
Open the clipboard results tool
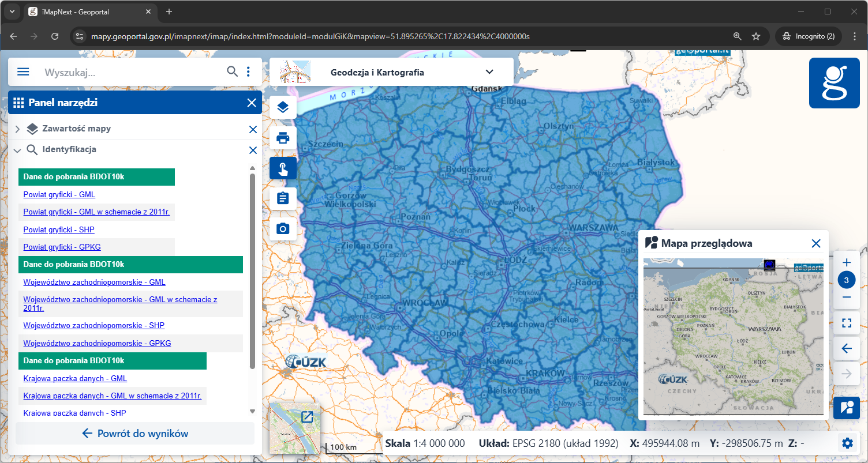[x=282, y=198]
